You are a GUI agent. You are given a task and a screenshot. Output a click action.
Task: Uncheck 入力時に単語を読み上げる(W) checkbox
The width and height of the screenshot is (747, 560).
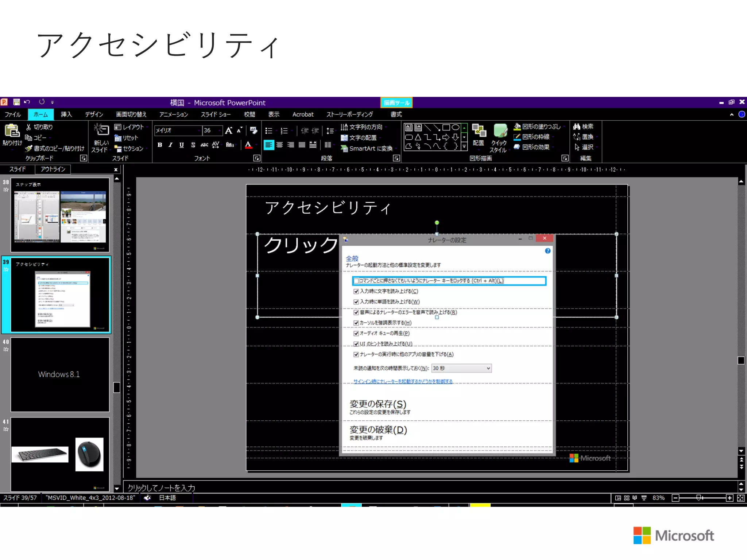[356, 302]
